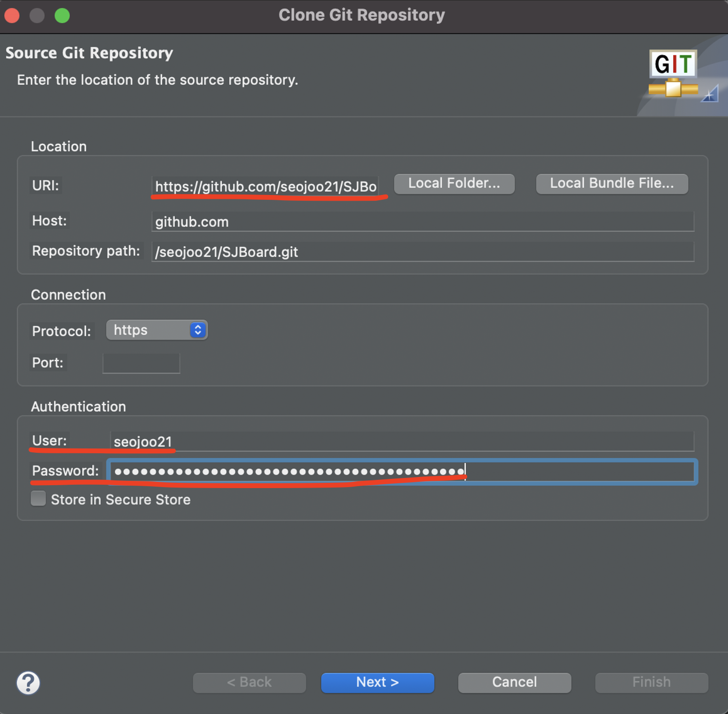The image size is (728, 714).
Task: Click into the Host field github.com
Action: (423, 222)
